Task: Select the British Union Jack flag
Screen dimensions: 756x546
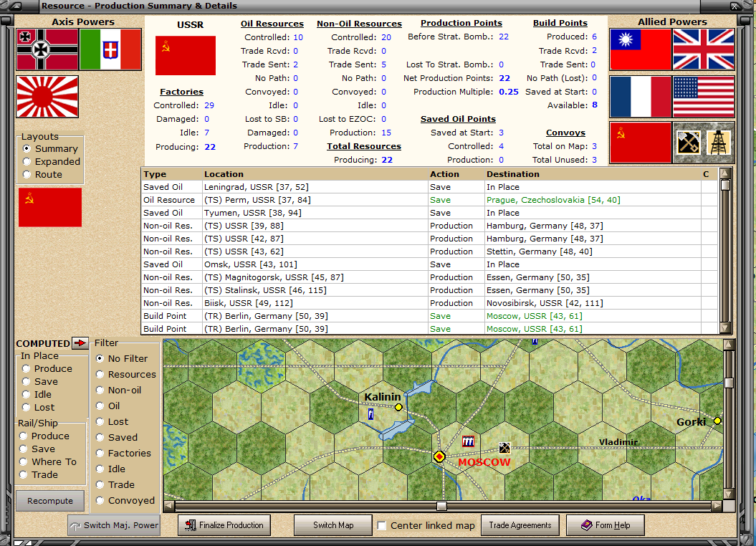Action: pyautogui.click(x=704, y=49)
